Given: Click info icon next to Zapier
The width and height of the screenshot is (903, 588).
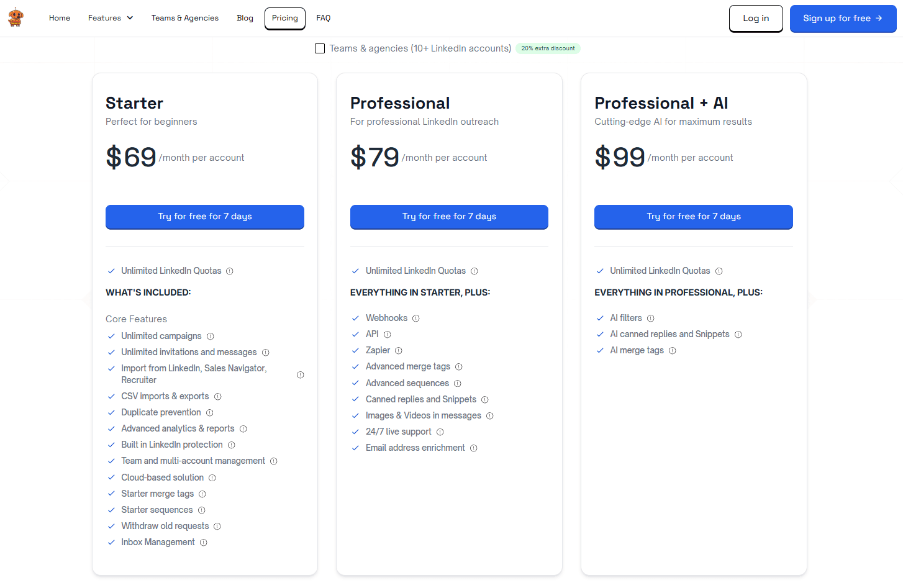Looking at the screenshot, I should click(399, 351).
